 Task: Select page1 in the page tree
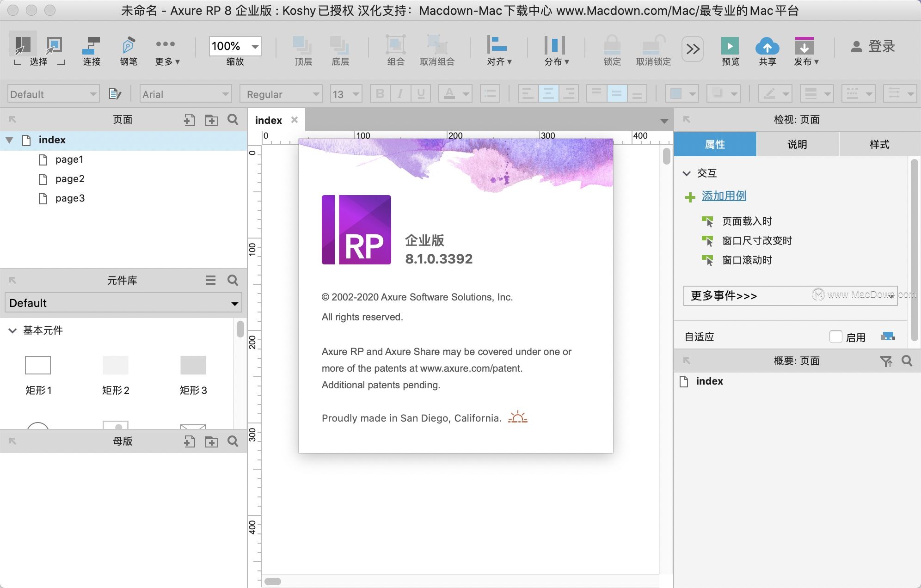tap(69, 159)
